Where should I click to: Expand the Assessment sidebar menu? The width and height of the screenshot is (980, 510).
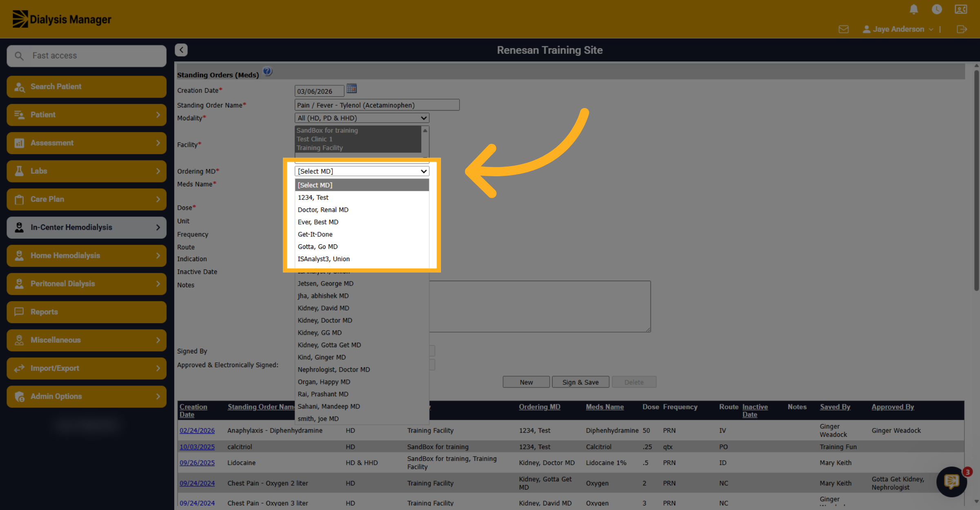tap(87, 143)
